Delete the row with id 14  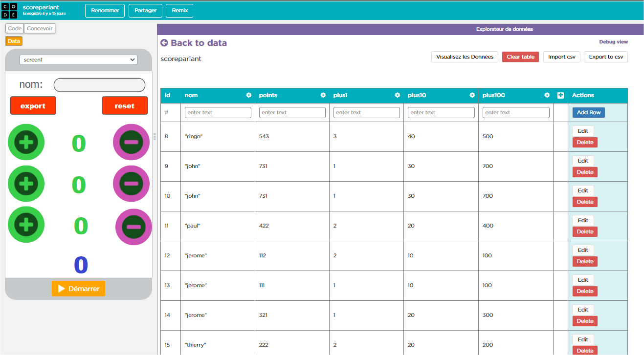coord(585,321)
